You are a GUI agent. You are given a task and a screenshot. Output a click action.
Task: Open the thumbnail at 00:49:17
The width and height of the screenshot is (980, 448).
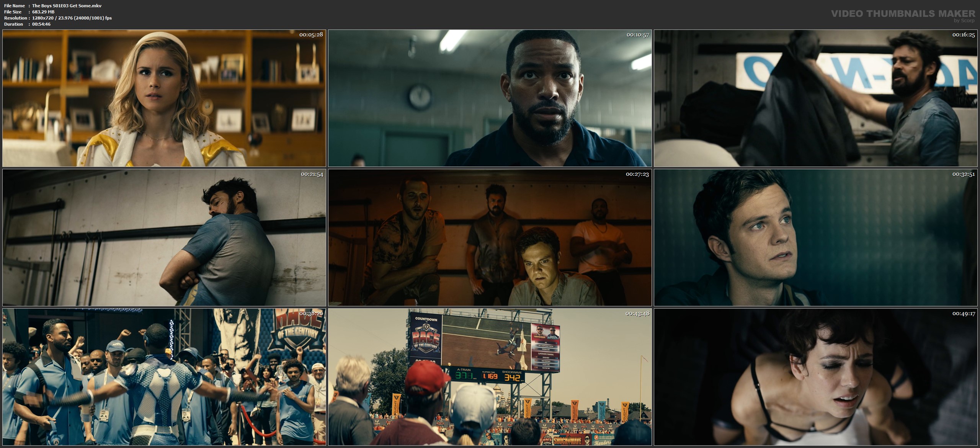[816, 377]
